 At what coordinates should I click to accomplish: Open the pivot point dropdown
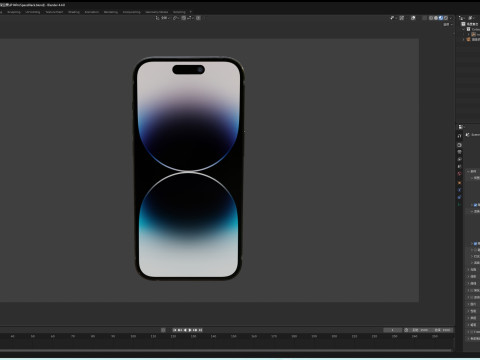click(176, 18)
